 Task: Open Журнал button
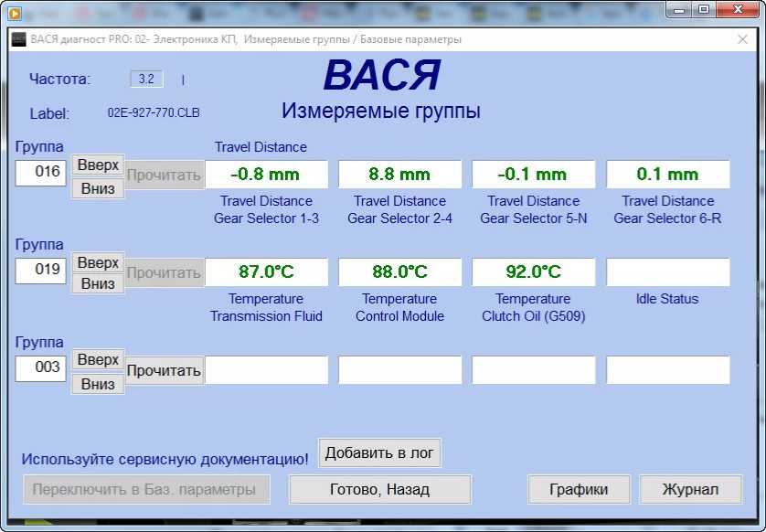pos(690,490)
